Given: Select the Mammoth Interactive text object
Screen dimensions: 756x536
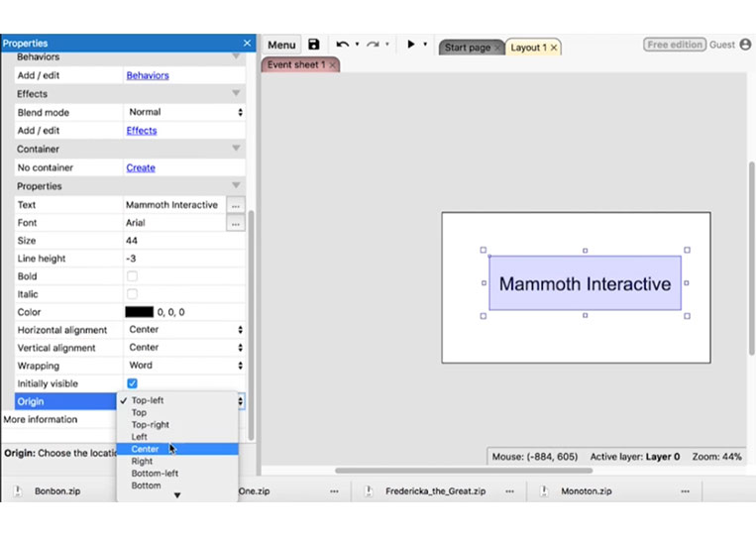Looking at the screenshot, I should click(585, 283).
